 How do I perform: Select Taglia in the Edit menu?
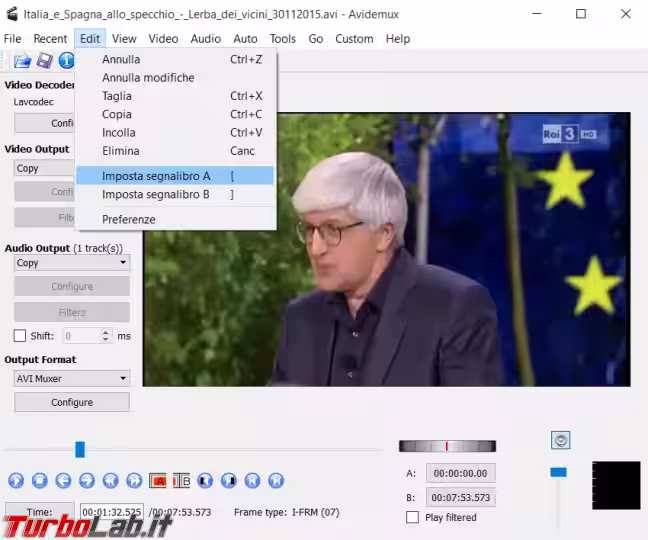(x=175, y=96)
